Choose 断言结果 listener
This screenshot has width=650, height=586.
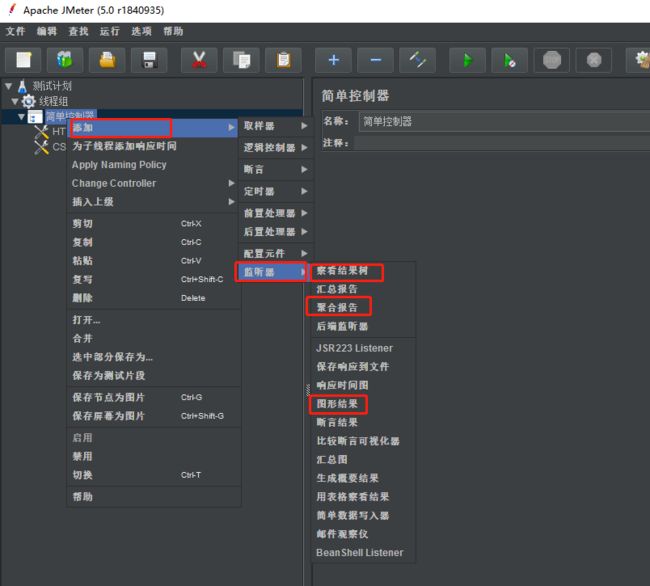363,422
